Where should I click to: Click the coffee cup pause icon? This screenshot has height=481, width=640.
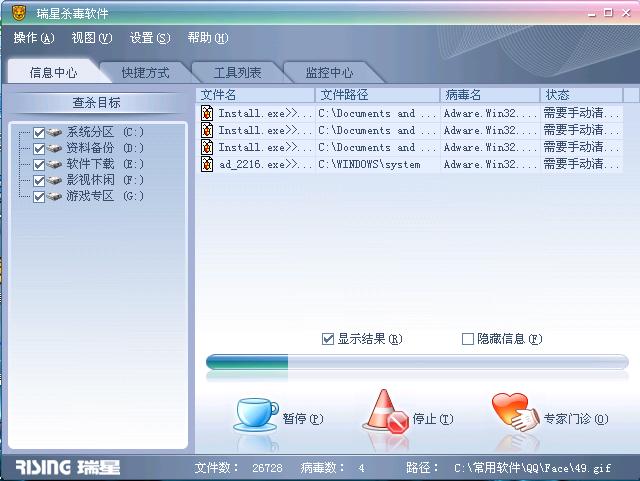256,415
